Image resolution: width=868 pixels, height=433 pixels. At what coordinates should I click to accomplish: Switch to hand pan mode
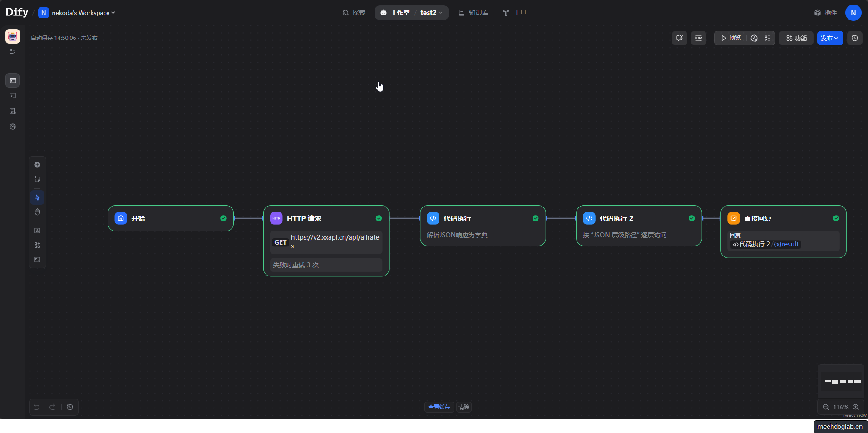tap(37, 212)
